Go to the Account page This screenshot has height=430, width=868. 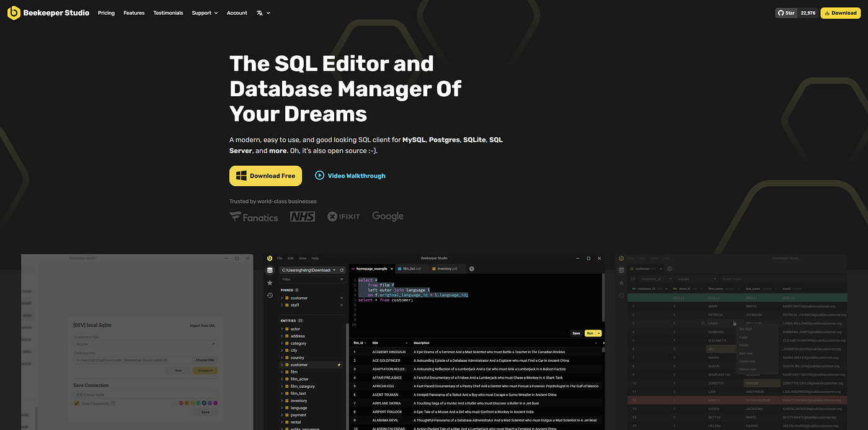[x=237, y=13]
